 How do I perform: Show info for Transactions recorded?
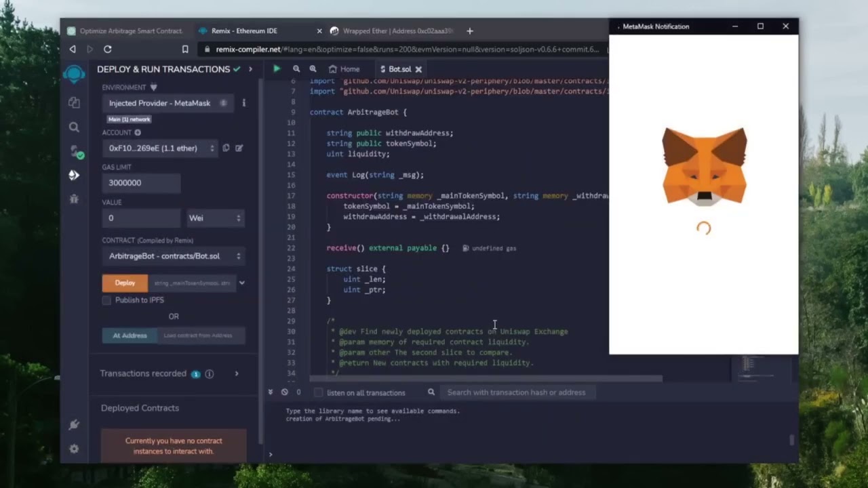click(210, 373)
